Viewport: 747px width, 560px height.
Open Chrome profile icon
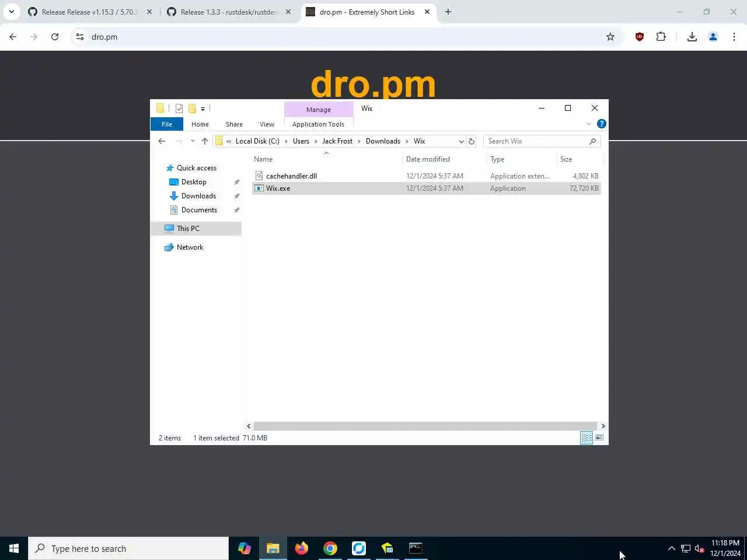tap(713, 37)
